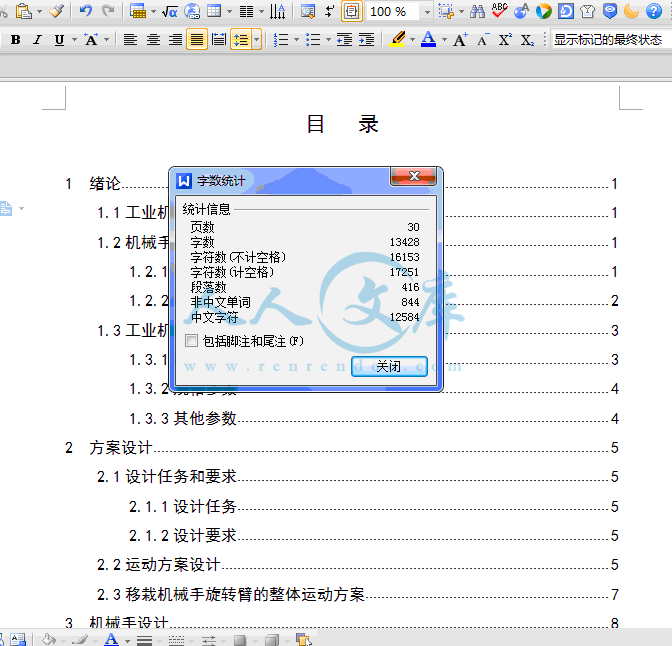Click the character effects A icon
This screenshot has width=672, height=646.
click(91, 40)
